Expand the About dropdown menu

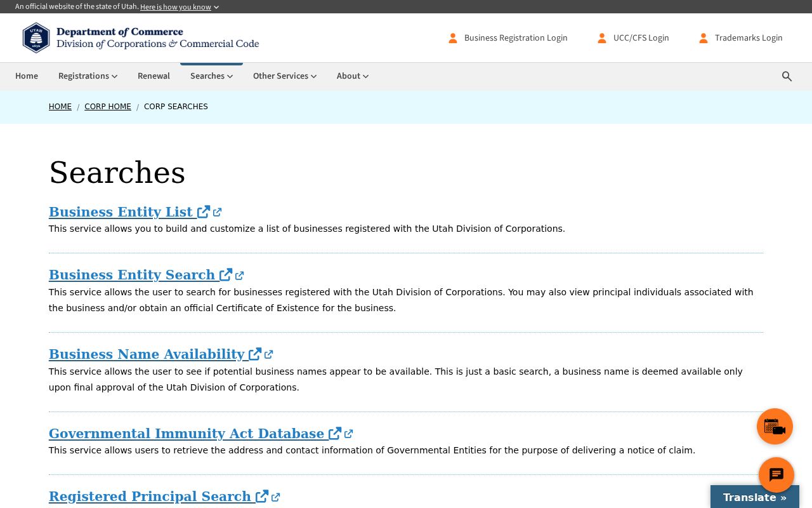tap(353, 76)
